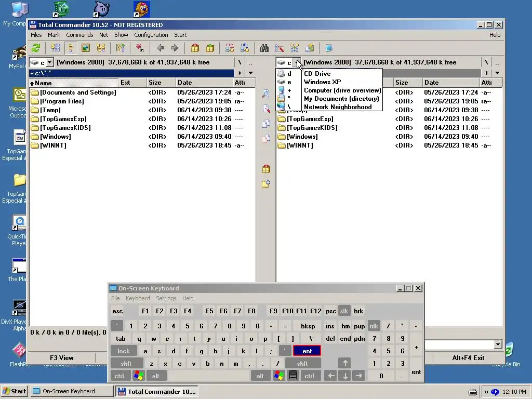
Task: Toggle the right ctrl key on keyboard
Action: pyautogui.click(x=309, y=376)
